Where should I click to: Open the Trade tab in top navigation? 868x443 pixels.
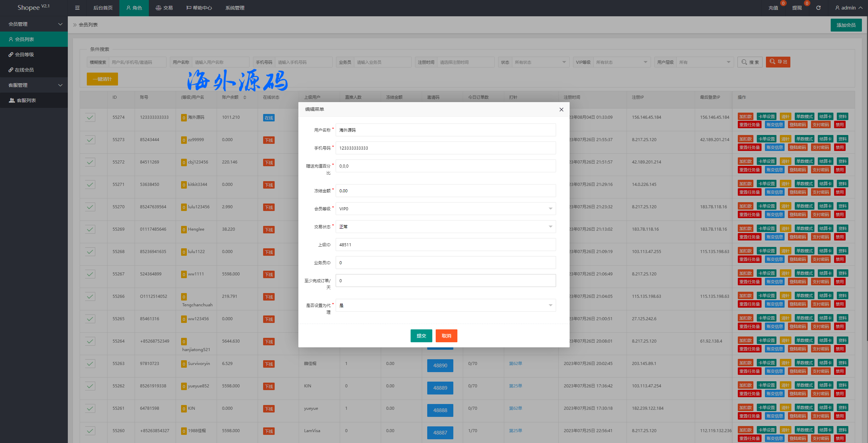coord(164,8)
